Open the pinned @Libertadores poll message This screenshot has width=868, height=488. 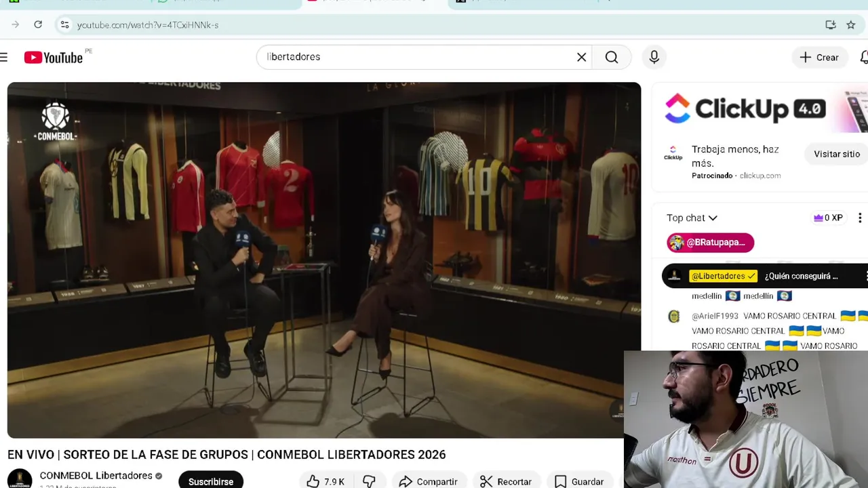765,276
